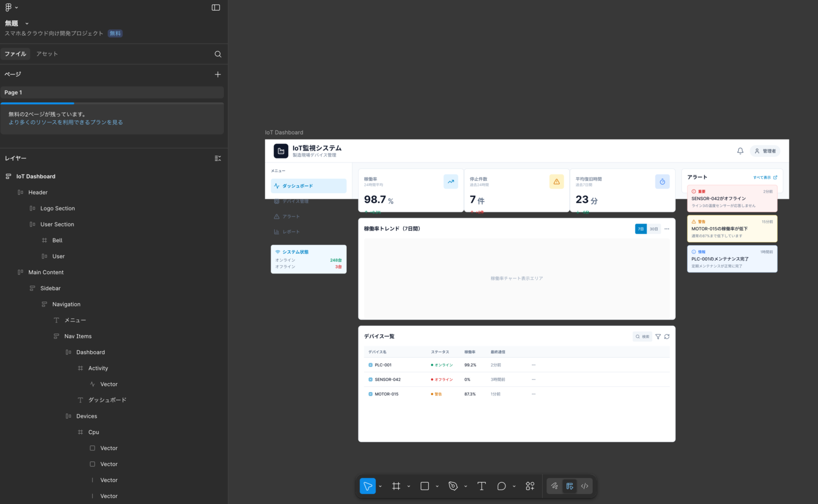Click the search icon in left panel
The height and width of the screenshot is (504, 818).
[x=218, y=54]
